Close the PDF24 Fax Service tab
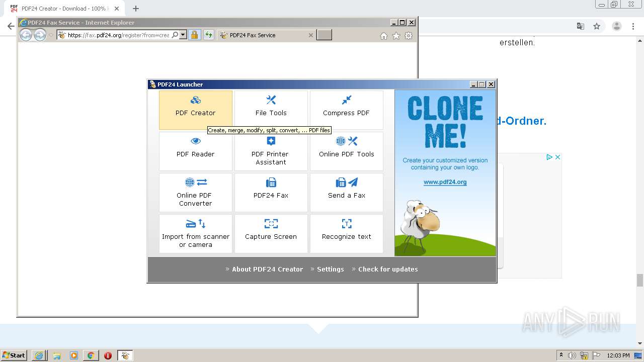Image resolution: width=644 pixels, height=362 pixels. pyautogui.click(x=310, y=35)
